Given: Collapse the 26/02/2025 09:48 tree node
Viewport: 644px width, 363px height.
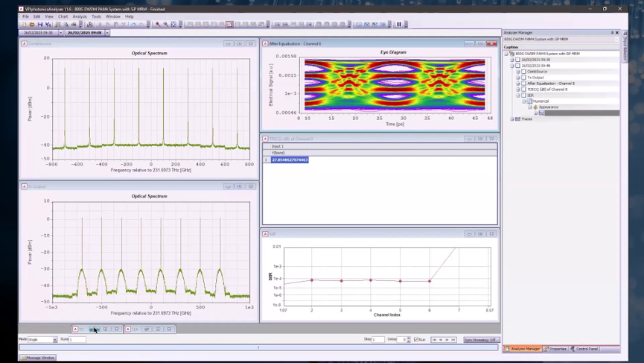Looking at the screenshot, I should (x=512, y=66).
